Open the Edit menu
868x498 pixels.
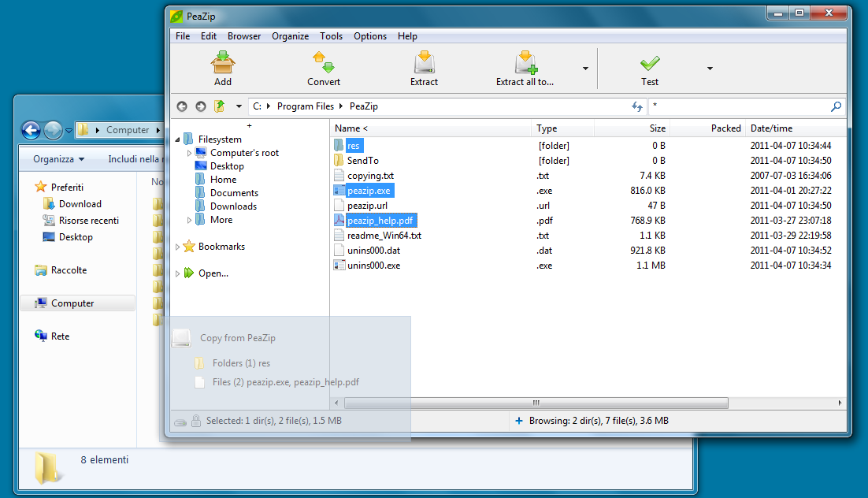coord(209,36)
